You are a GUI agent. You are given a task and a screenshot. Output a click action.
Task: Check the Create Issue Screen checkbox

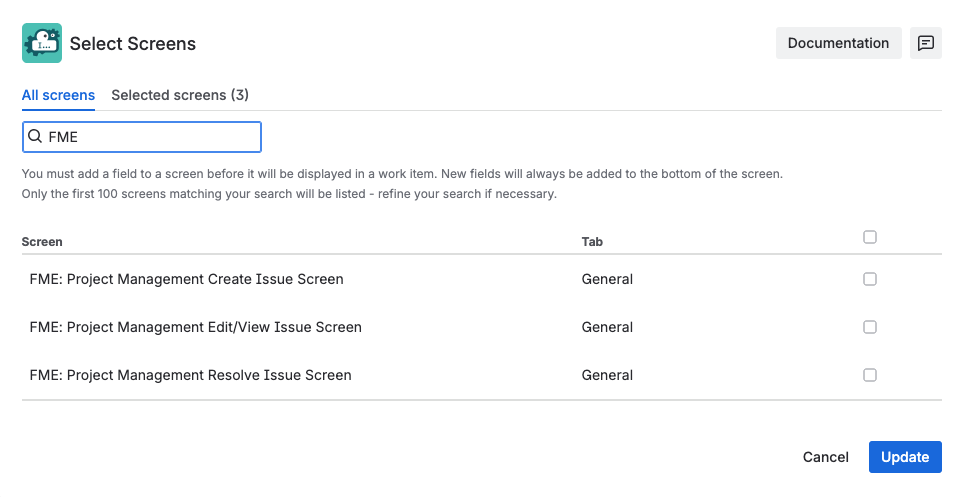pyautogui.click(x=870, y=279)
